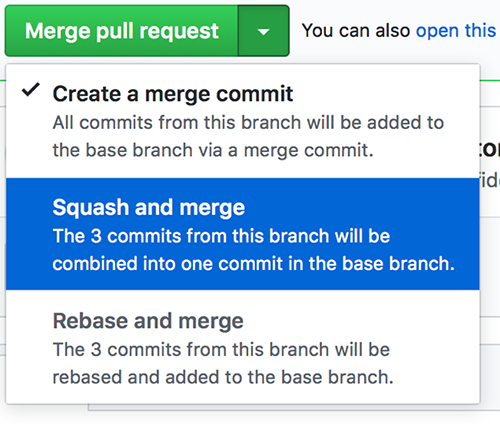Image resolution: width=500 pixels, height=424 pixels.
Task: Click the empty check area beside Rebase and merge
Action: [31, 321]
